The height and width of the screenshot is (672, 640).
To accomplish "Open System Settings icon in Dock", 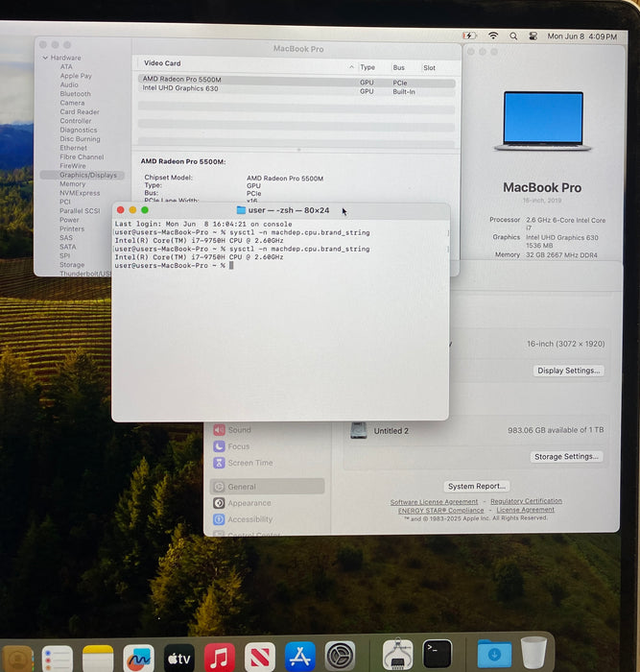I will [x=340, y=656].
